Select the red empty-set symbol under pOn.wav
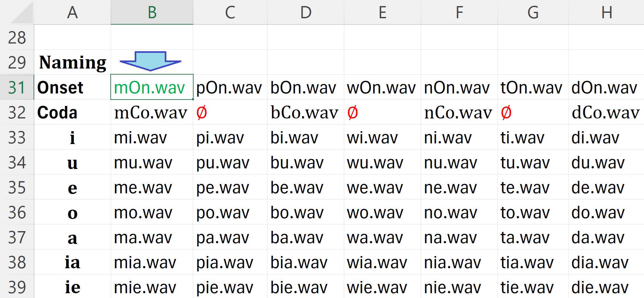 (202, 113)
